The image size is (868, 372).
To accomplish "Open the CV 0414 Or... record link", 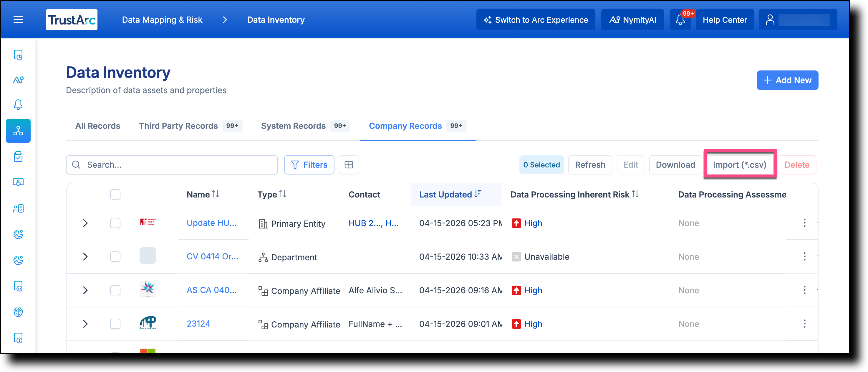I will coord(212,257).
